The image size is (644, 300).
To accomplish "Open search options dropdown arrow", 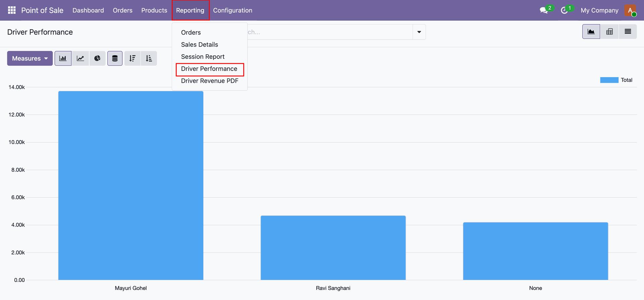I will tap(419, 32).
